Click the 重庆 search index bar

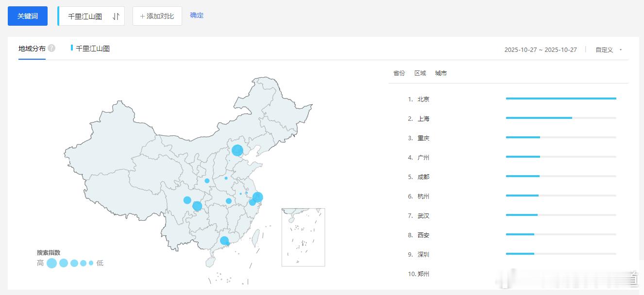point(561,137)
